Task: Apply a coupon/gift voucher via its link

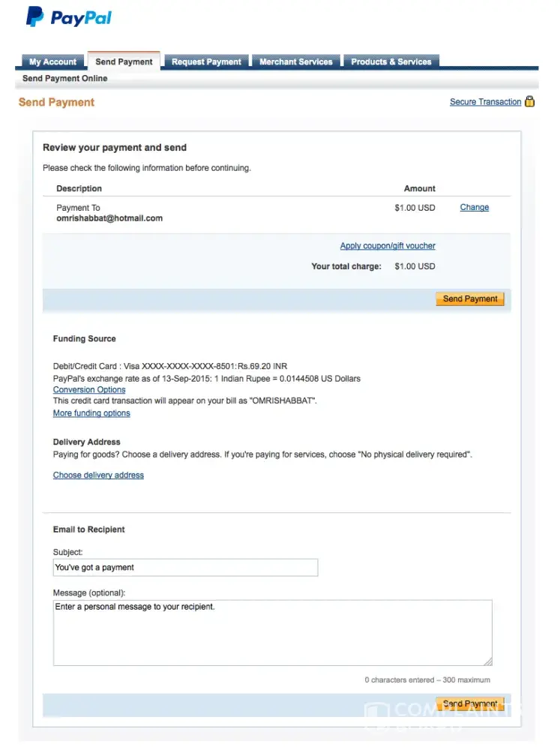Action: coord(388,246)
